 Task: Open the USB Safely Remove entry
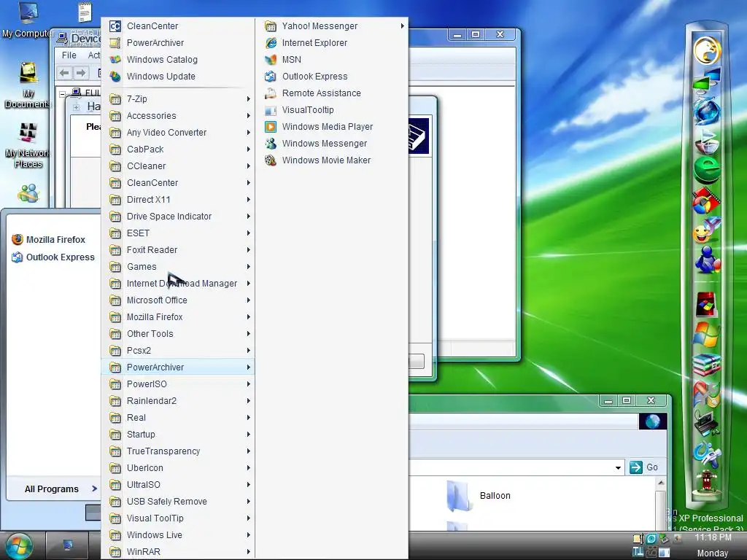(178, 502)
